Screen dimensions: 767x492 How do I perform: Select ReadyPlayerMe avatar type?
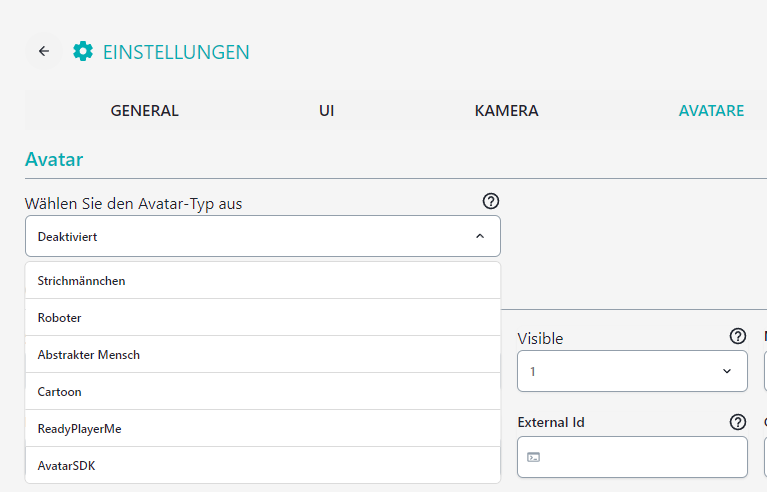[x=263, y=428]
